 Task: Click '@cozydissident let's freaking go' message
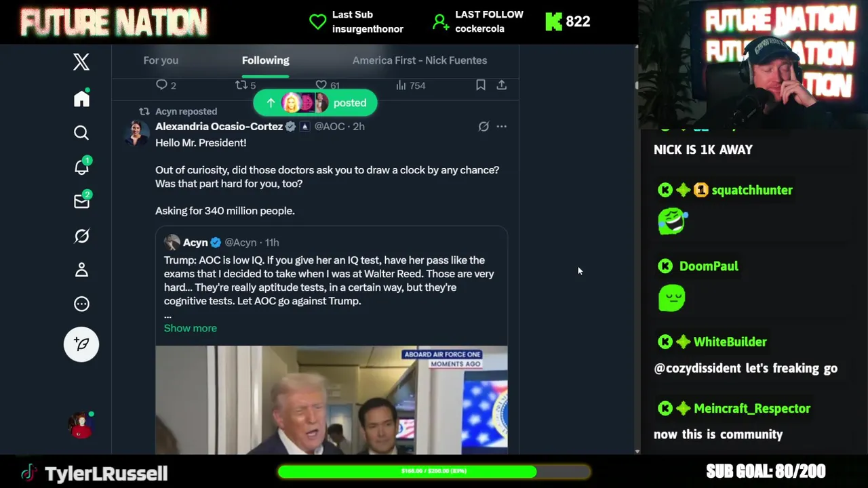(x=745, y=369)
